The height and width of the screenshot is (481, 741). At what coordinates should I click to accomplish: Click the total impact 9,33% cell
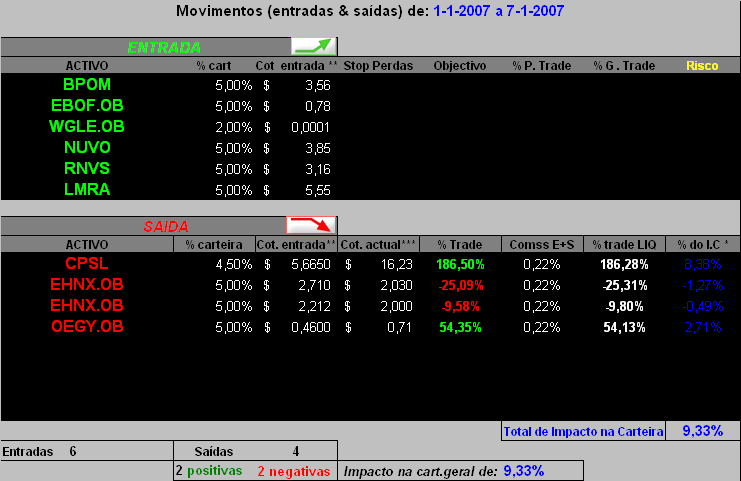pyautogui.click(x=703, y=431)
